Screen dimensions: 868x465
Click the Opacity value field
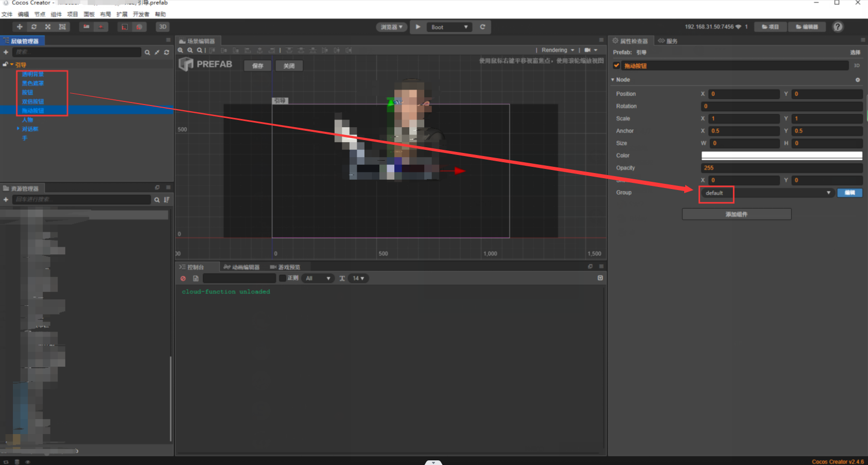[782, 168]
